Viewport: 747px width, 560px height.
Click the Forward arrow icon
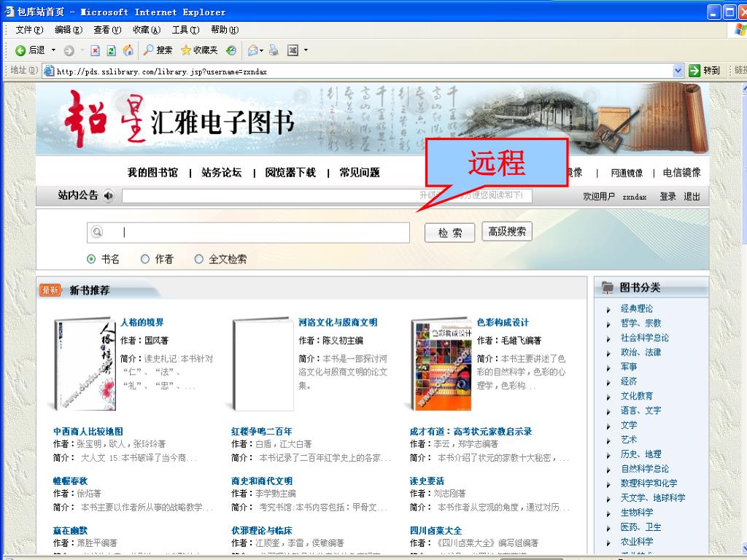coord(69,50)
